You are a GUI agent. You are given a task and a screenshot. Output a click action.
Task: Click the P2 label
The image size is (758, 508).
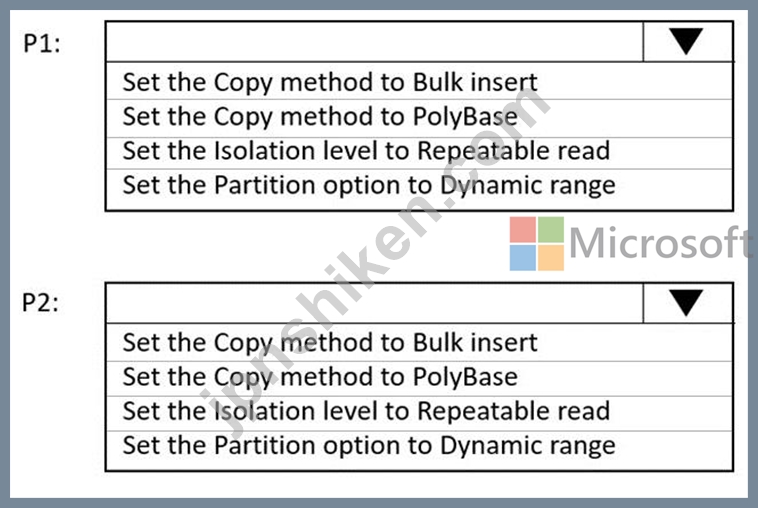(41, 304)
